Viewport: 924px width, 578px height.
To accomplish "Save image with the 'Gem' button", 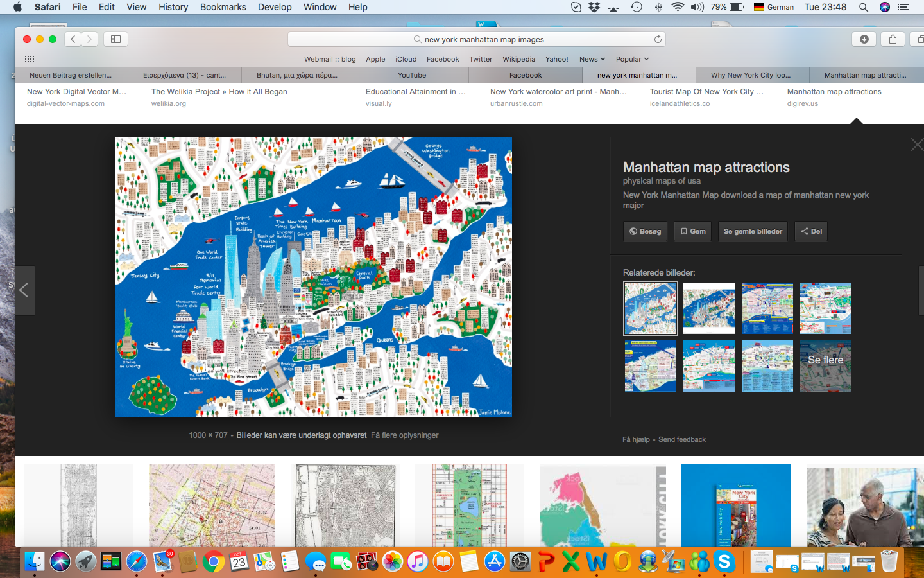I will [x=693, y=231].
